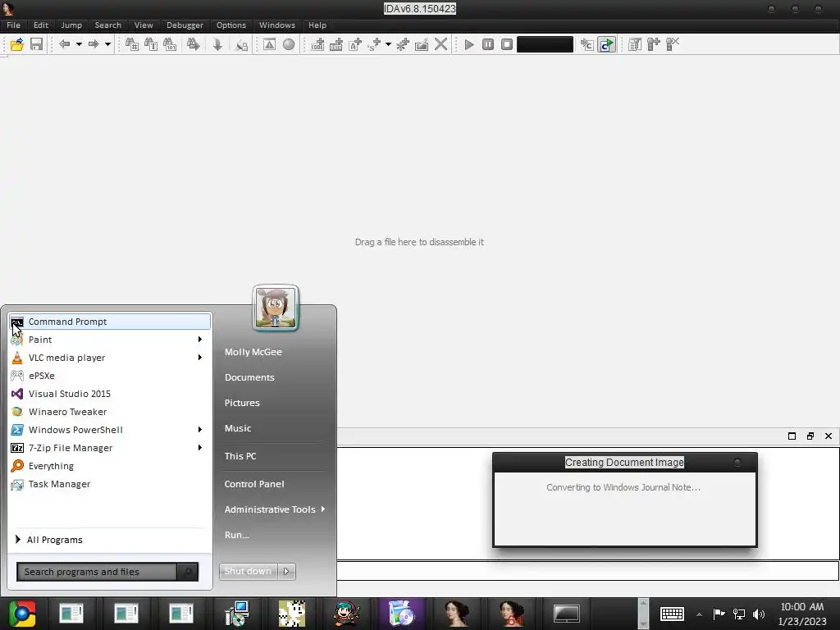Click the breakpoint tree toolbar icon

coord(654,44)
